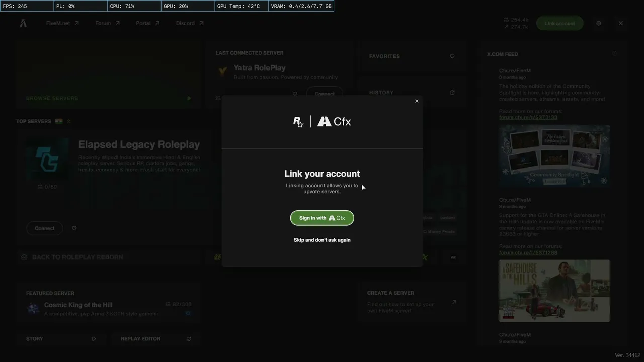Launch Story mode
The image size is (644, 362).
(62, 339)
